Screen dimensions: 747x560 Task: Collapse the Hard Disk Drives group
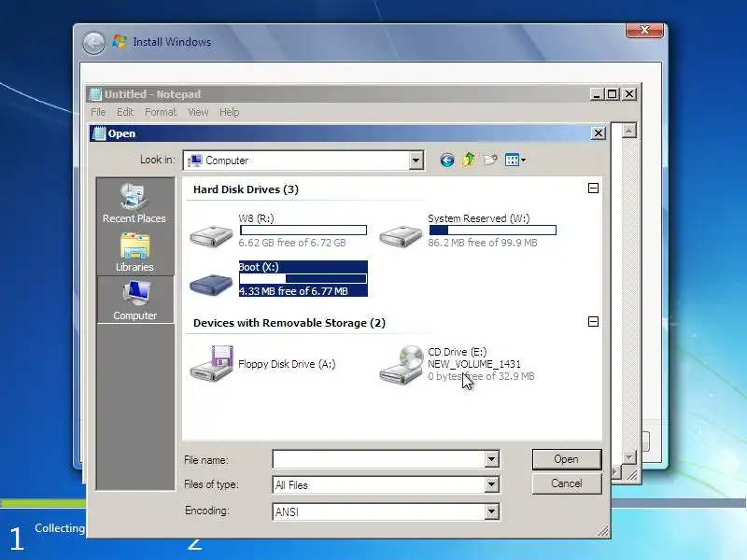point(593,189)
